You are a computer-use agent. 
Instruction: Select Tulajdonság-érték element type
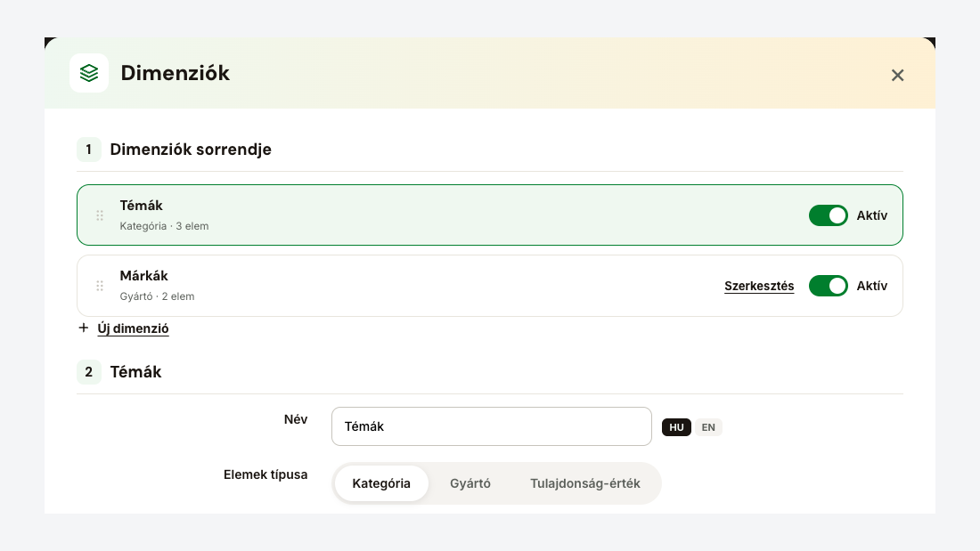tap(585, 483)
